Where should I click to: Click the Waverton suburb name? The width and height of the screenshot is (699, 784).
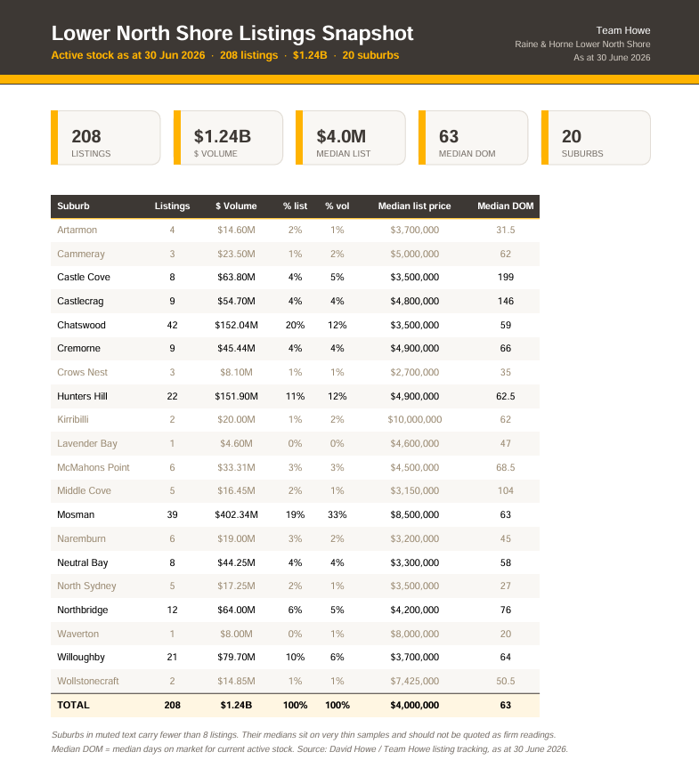(x=78, y=634)
